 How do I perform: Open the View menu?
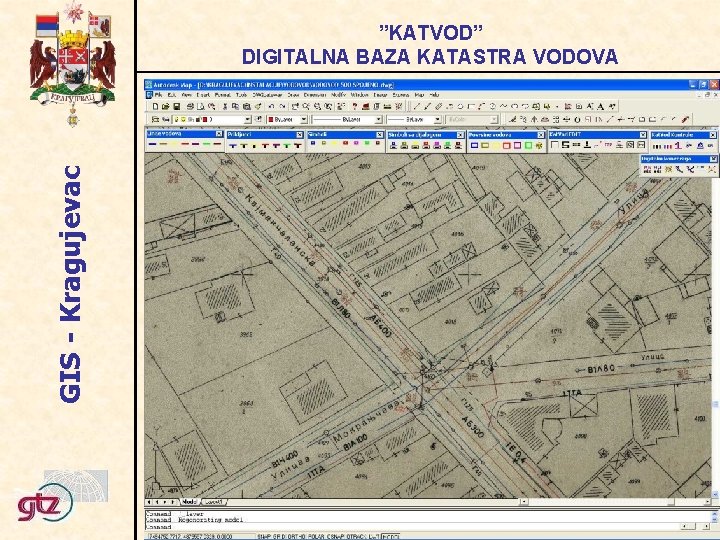coord(186,95)
